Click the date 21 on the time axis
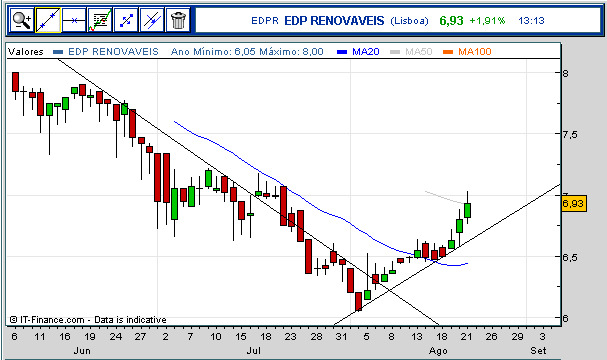The width and height of the screenshot is (607, 360). coord(467,336)
